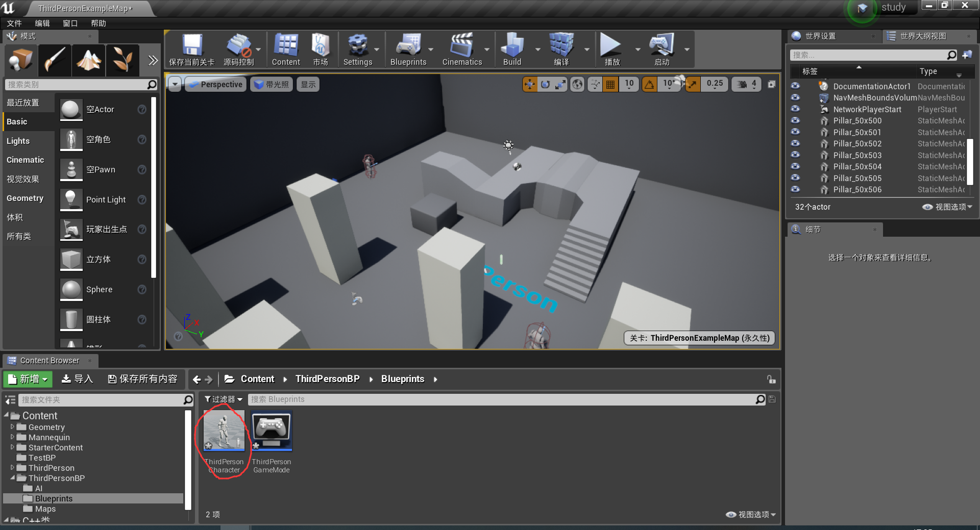Open Filters dropdown in Content Browser

[x=224, y=399]
